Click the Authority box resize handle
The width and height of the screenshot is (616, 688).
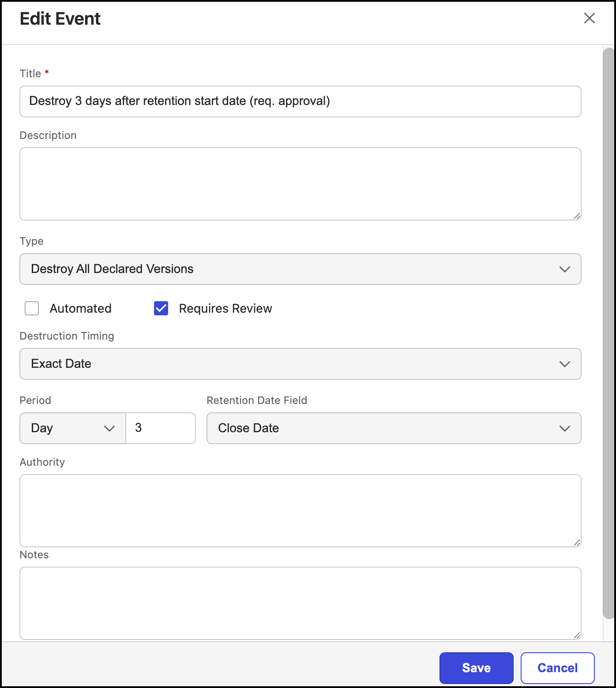coord(577,542)
